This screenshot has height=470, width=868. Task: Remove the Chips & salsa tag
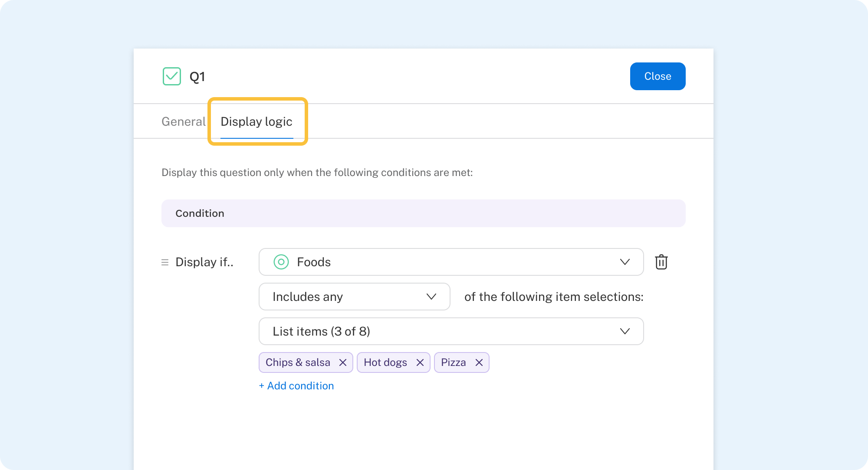click(x=343, y=362)
